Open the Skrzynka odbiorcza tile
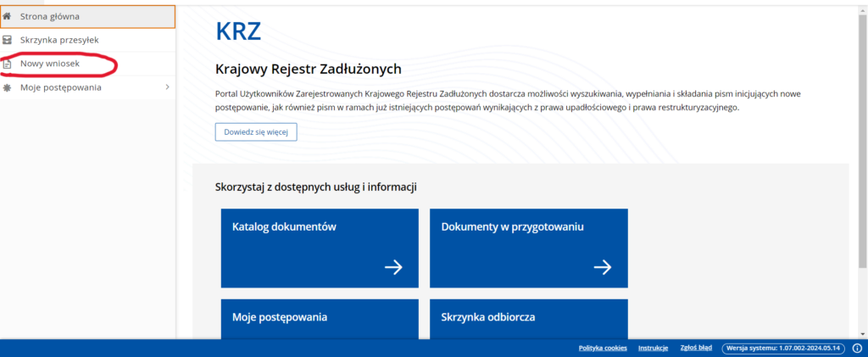 click(x=528, y=318)
